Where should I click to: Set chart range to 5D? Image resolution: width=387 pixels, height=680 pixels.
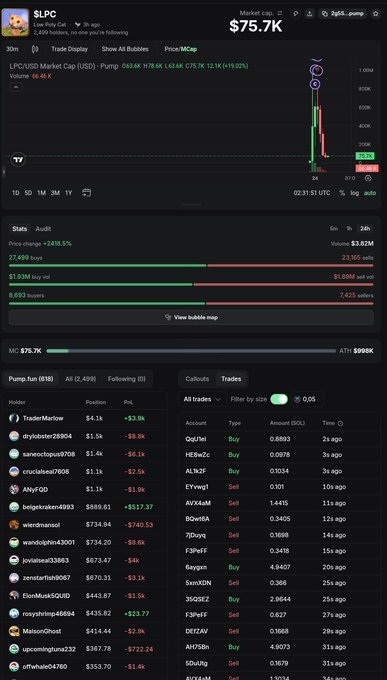tap(28, 193)
